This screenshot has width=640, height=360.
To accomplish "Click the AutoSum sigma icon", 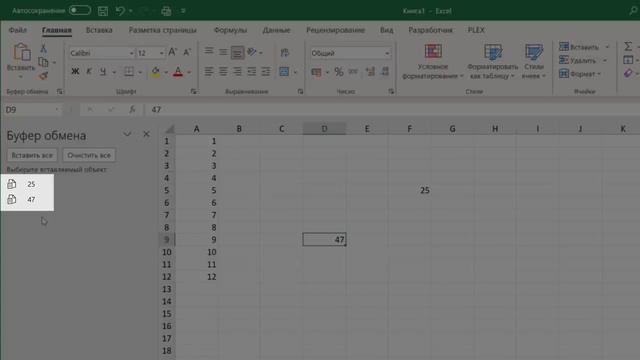I will tap(628, 47).
